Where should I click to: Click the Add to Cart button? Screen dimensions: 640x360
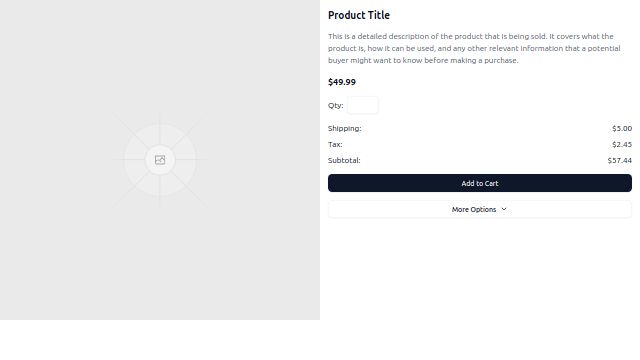tap(480, 183)
